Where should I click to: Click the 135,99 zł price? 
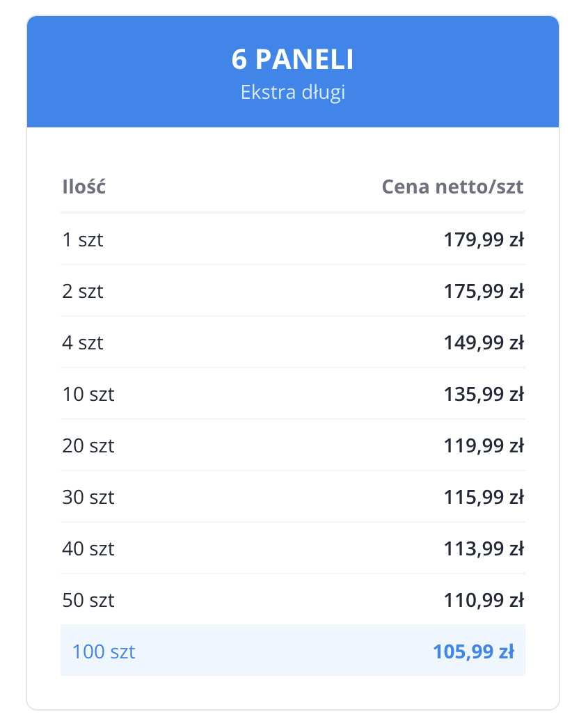click(x=483, y=395)
